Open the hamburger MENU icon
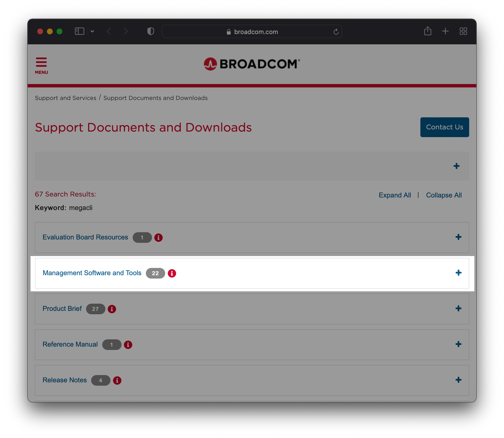This screenshot has height=438, width=504. tap(41, 65)
